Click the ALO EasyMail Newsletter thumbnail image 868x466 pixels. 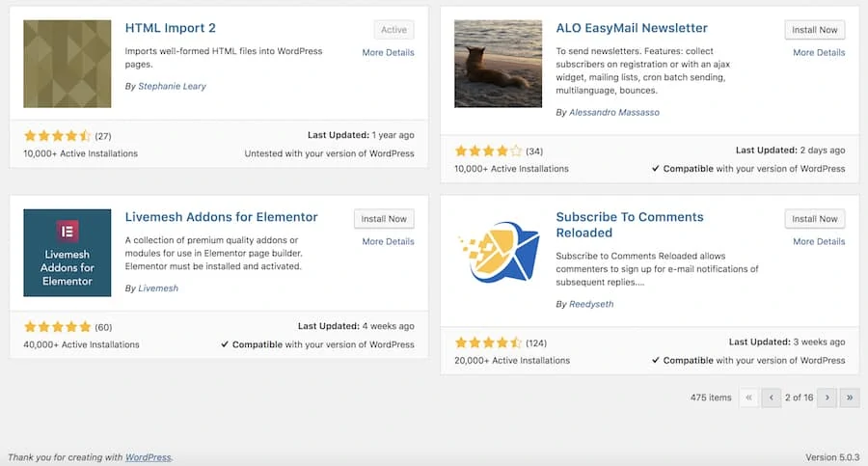[x=498, y=63]
